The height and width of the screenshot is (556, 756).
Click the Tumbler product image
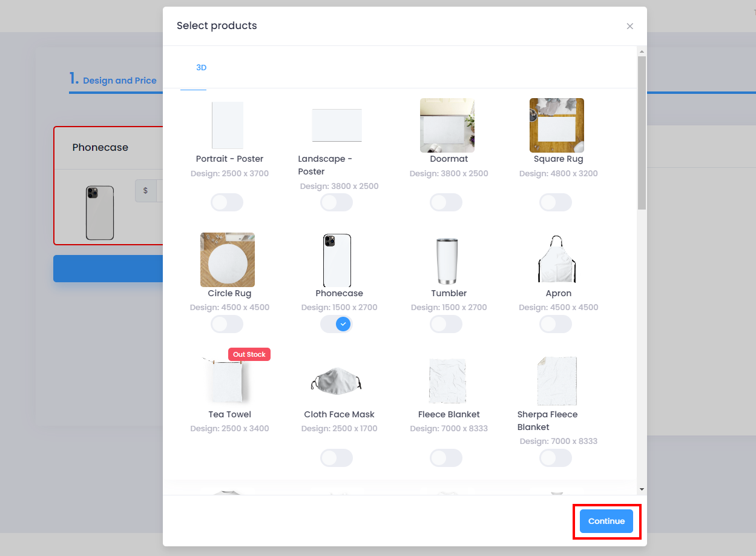pos(447,260)
